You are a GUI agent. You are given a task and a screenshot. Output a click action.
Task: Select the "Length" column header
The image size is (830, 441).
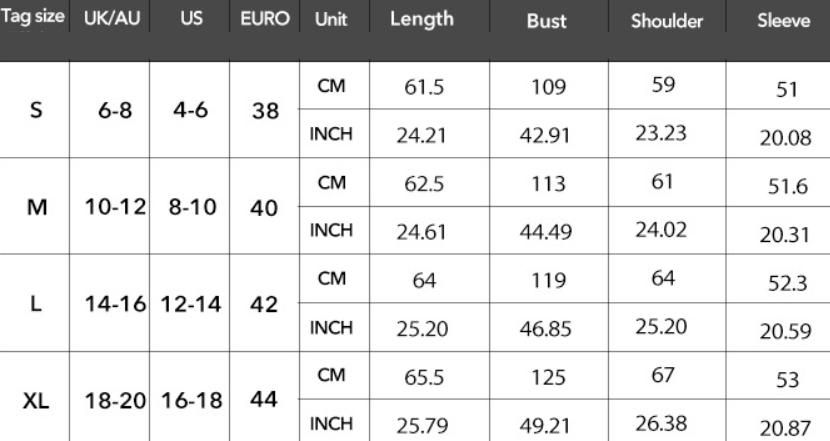[x=421, y=21]
